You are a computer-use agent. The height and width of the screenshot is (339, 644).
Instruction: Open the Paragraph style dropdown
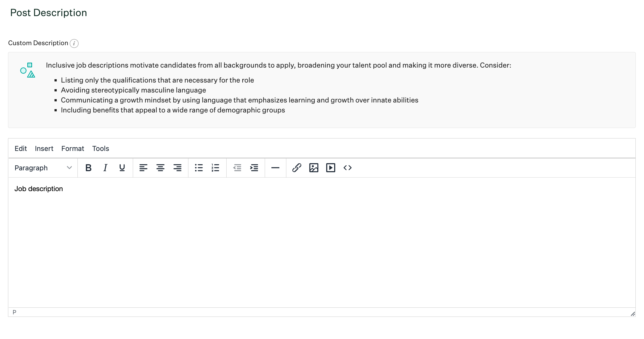[x=43, y=168]
